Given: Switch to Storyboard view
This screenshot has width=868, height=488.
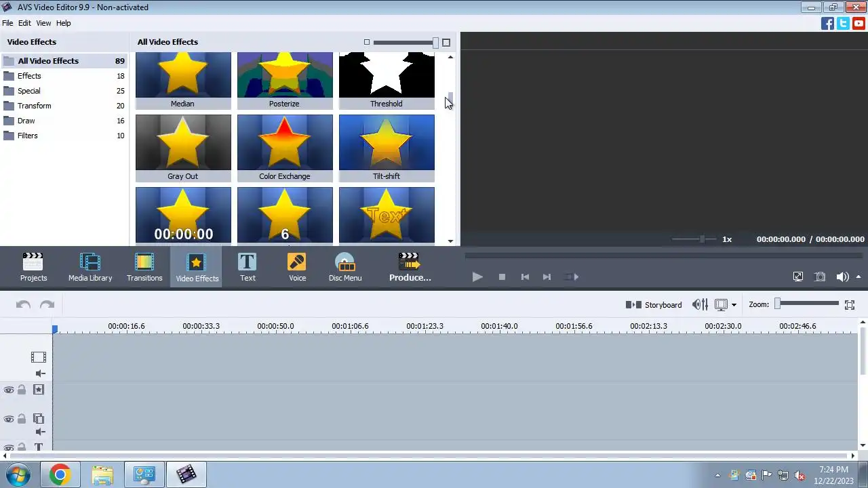Looking at the screenshot, I should [x=654, y=305].
